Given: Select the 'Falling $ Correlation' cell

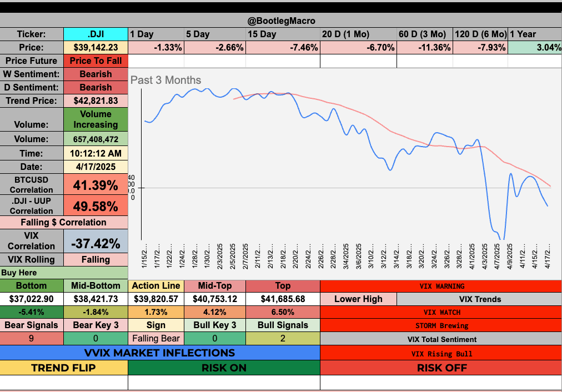Looking at the screenshot, I should [64, 222].
